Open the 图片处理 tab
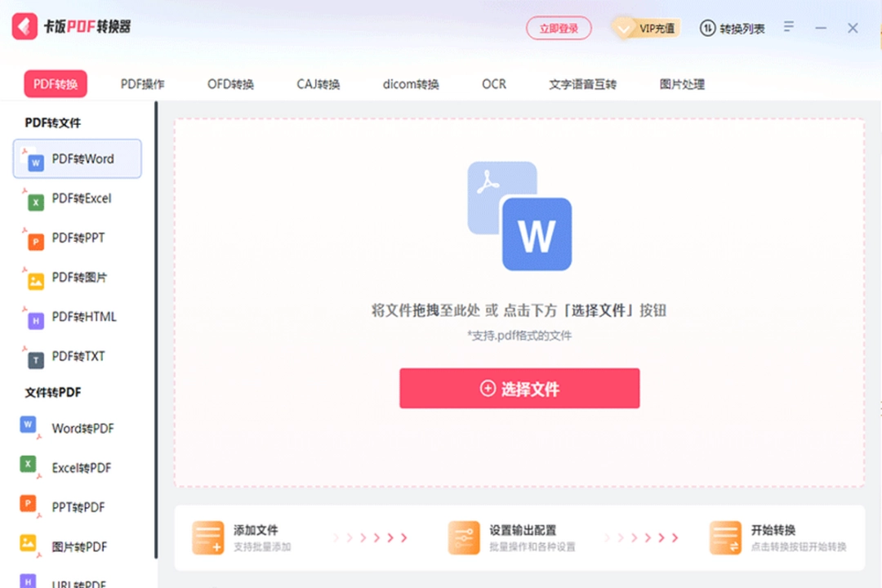The width and height of the screenshot is (882, 588). tap(680, 83)
